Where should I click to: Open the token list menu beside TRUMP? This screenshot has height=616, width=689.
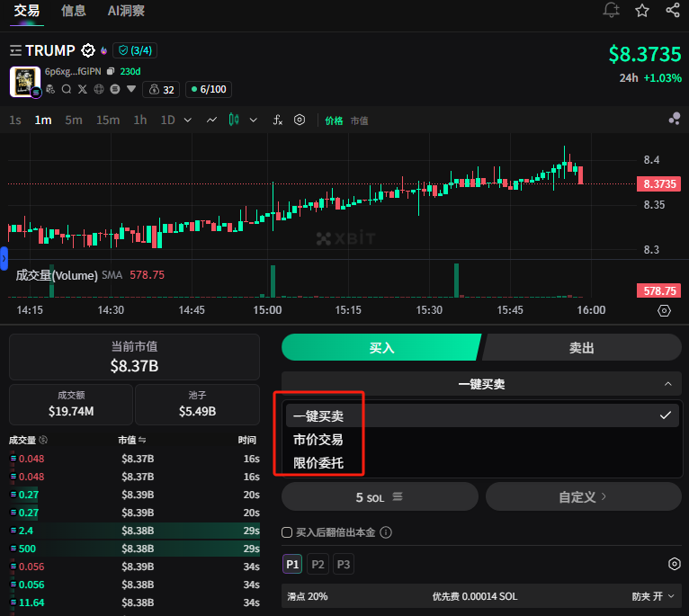click(15, 50)
